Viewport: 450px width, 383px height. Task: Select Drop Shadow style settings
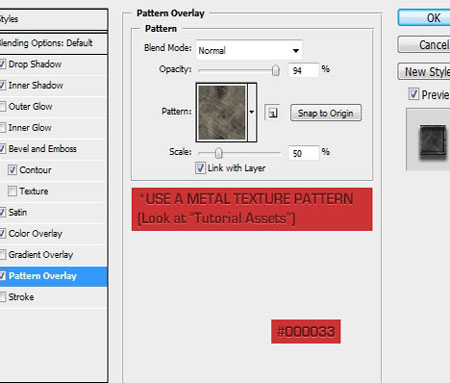click(x=35, y=64)
